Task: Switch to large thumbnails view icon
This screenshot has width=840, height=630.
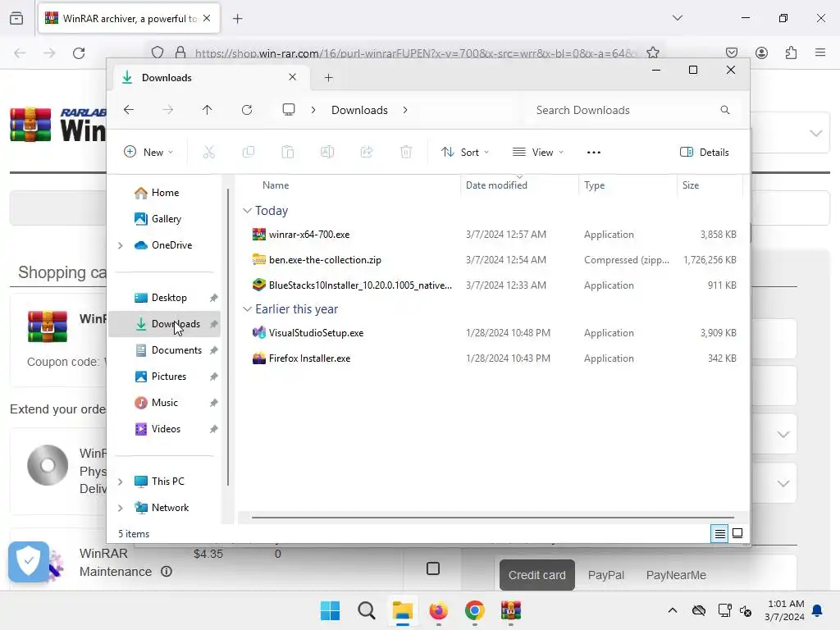Action: 737,533
